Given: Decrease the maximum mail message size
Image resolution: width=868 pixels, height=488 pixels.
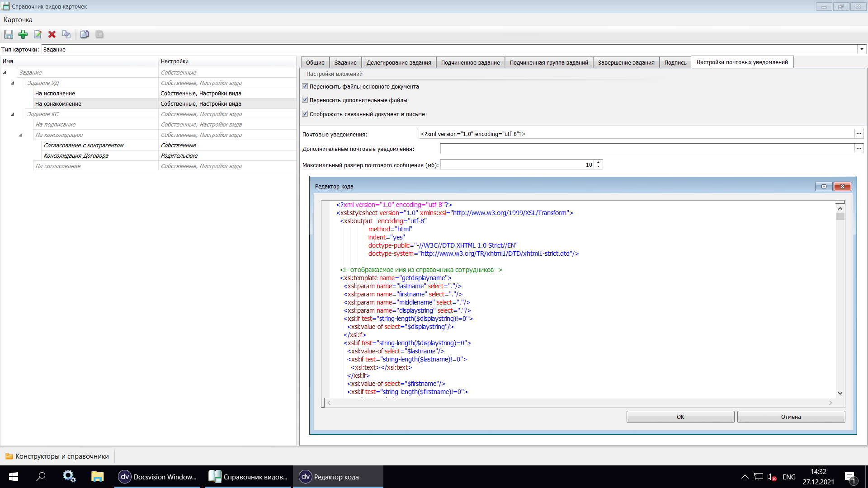Looking at the screenshot, I should coord(599,167).
